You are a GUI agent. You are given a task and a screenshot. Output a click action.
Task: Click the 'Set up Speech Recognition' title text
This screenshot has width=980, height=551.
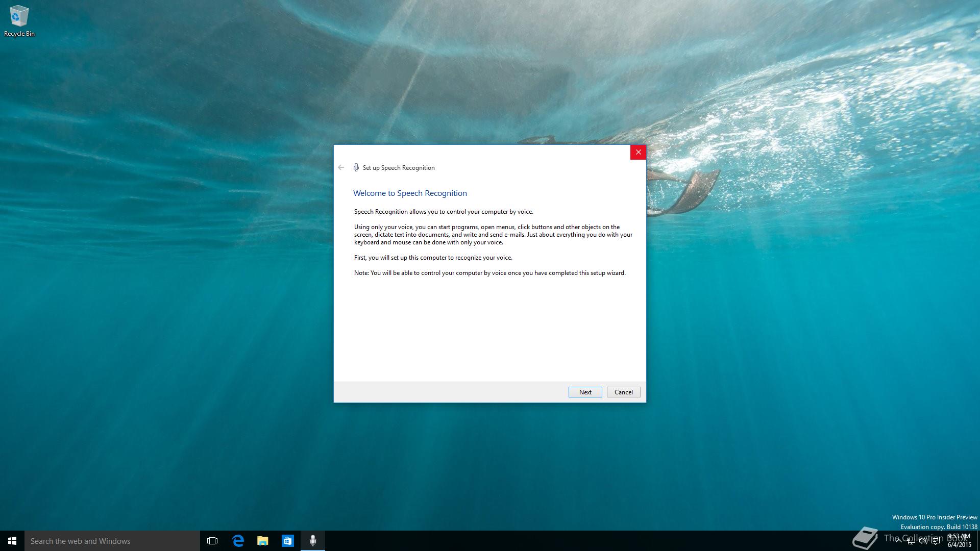399,167
